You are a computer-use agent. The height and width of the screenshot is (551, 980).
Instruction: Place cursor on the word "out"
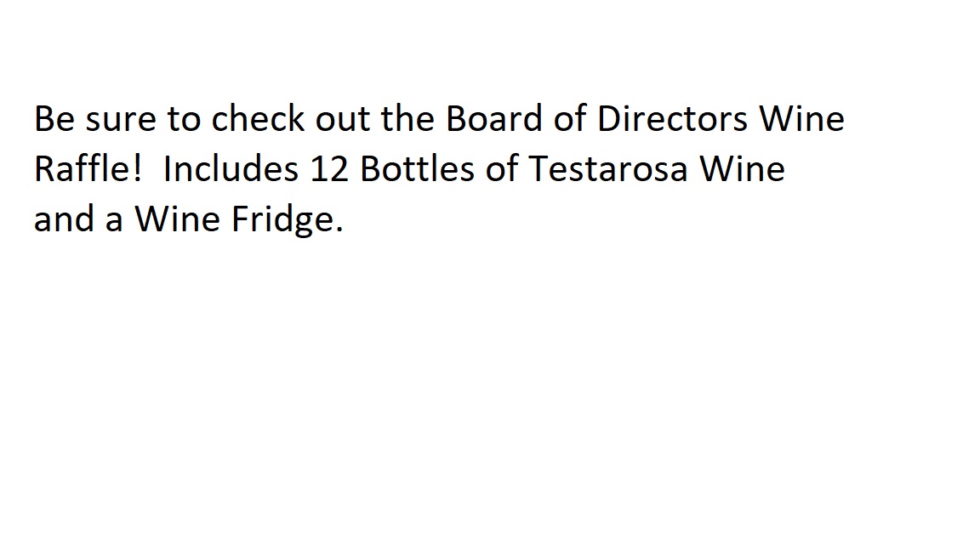point(343,119)
